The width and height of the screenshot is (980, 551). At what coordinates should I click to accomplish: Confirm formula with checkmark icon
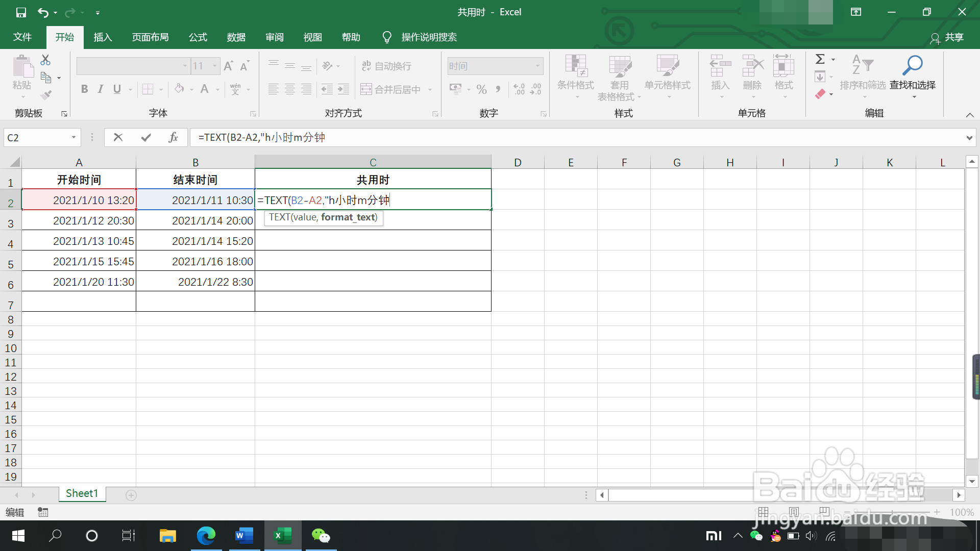(146, 137)
